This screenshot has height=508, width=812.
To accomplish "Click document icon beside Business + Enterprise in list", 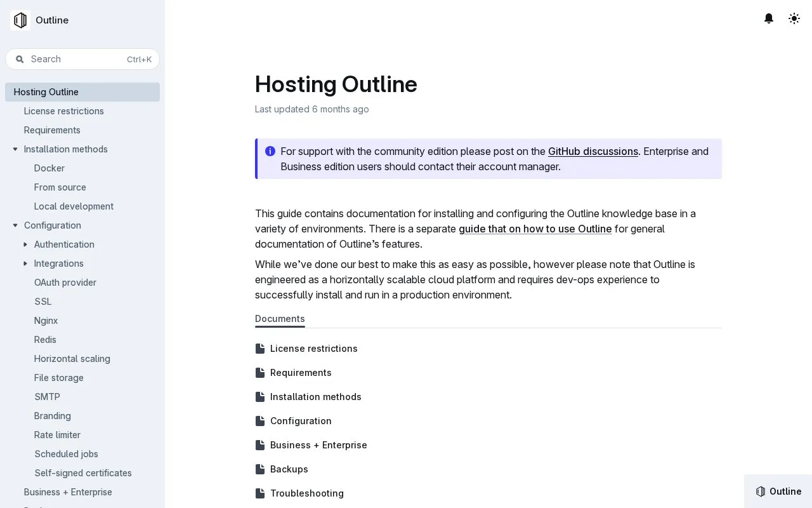I will click(x=260, y=445).
